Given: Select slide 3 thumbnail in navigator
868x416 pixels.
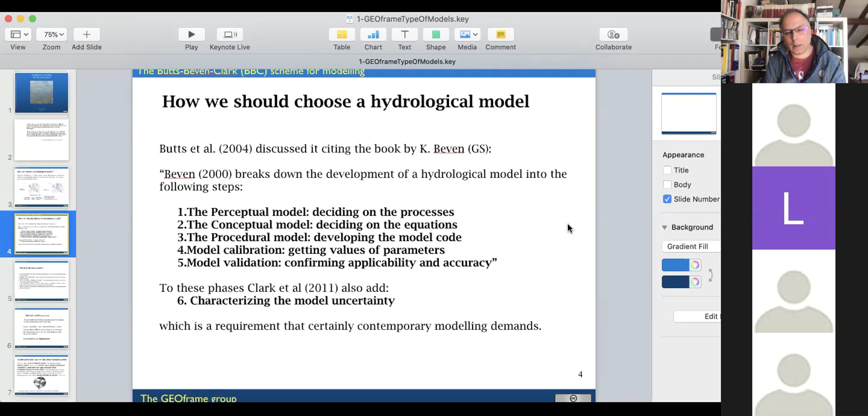Looking at the screenshot, I should [41, 187].
